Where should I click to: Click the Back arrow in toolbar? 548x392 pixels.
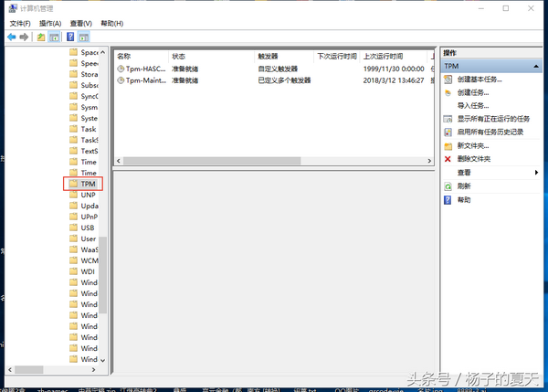click(11, 37)
